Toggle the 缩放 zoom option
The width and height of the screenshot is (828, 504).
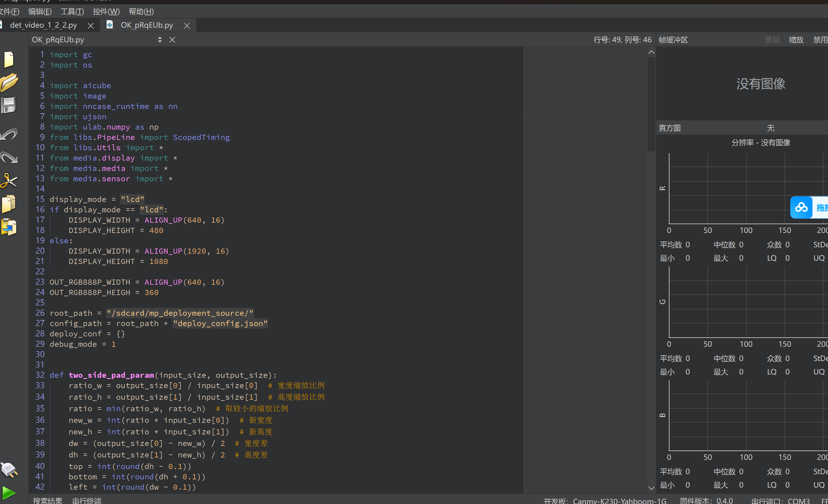tap(796, 40)
